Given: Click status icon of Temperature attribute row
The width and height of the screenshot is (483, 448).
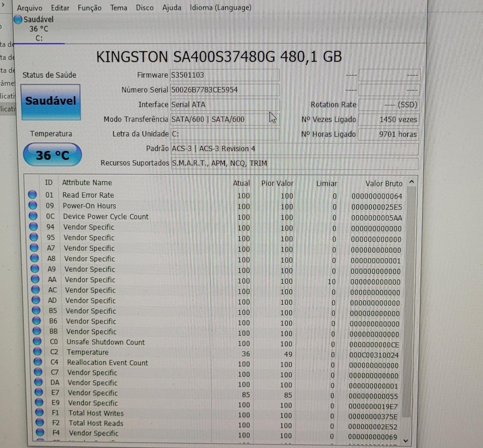Looking at the screenshot, I should 37,351.
